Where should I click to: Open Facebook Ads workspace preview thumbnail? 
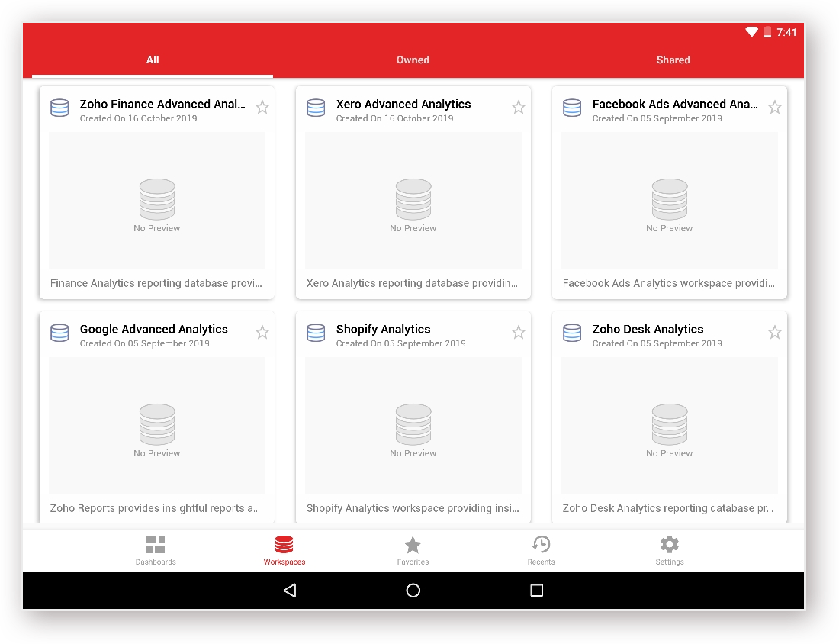click(x=670, y=201)
